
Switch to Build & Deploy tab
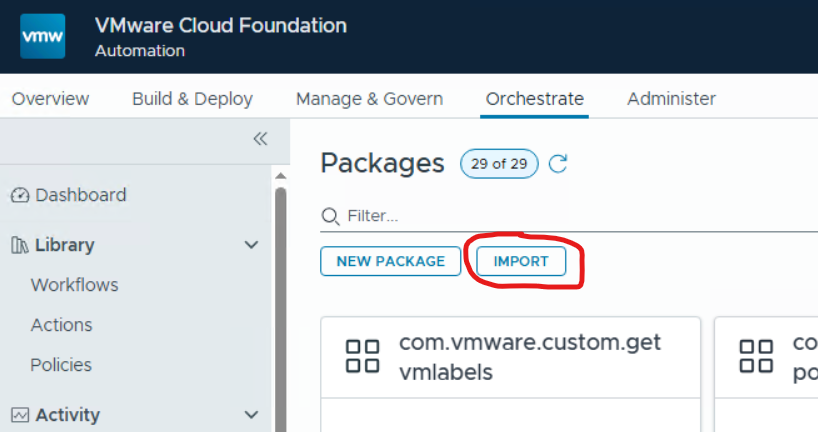click(193, 99)
